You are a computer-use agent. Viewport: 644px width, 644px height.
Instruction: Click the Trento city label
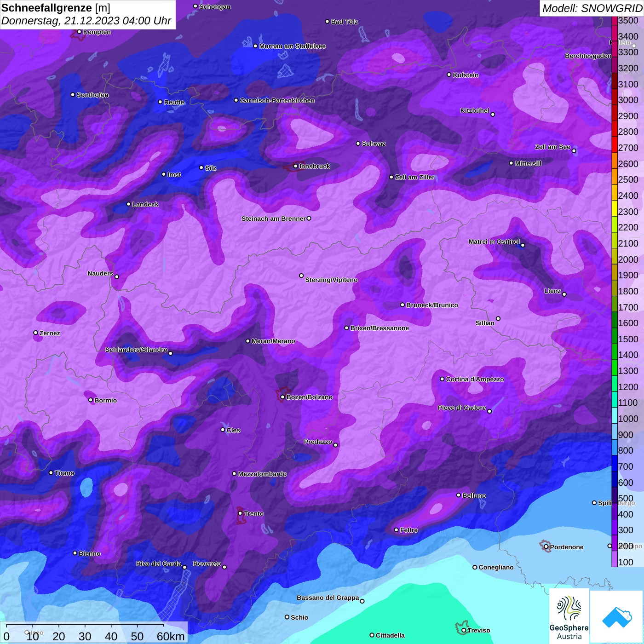tap(254, 513)
